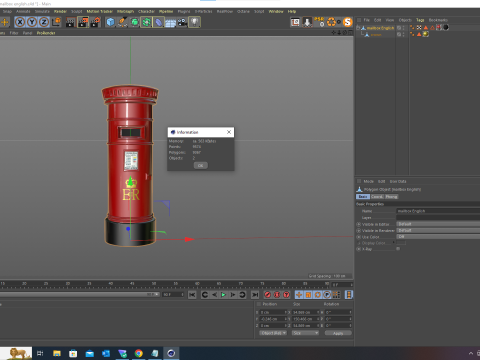Click the purple Bend deformer icon
The image size is (480, 360).
[x=158, y=22]
